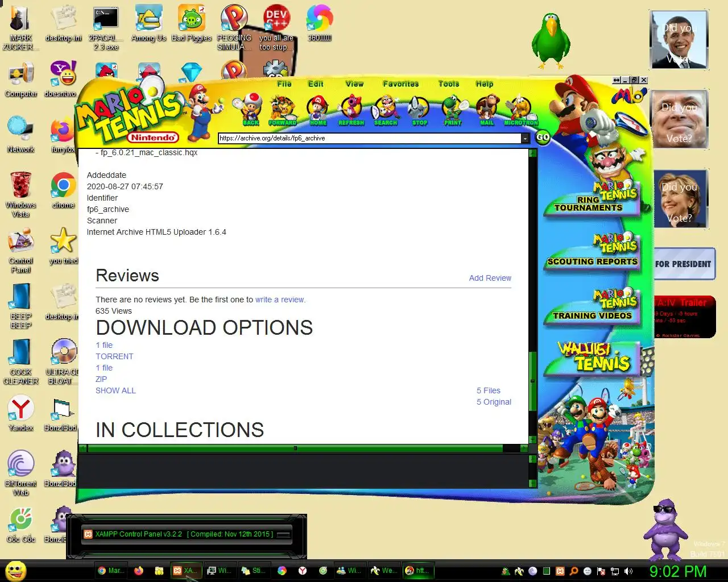The width and height of the screenshot is (728, 582).
Task: Click the 9:02 PM clock
Action: click(678, 571)
